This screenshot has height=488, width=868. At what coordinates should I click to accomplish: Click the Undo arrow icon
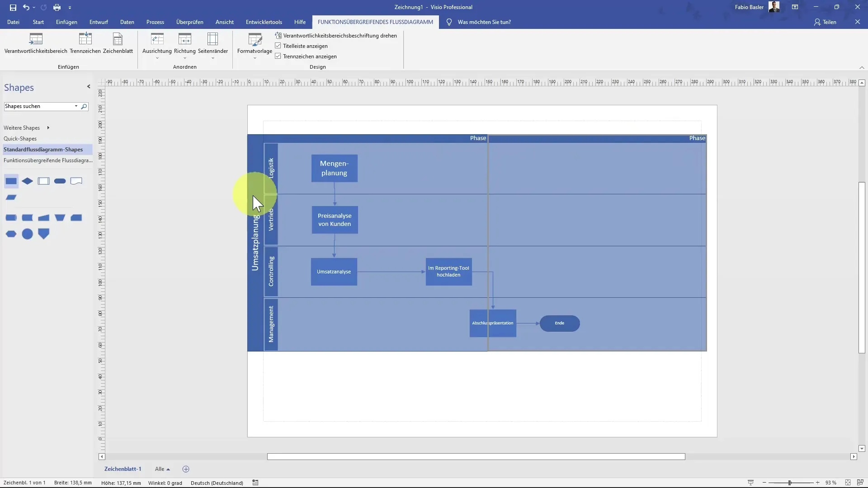click(x=26, y=7)
